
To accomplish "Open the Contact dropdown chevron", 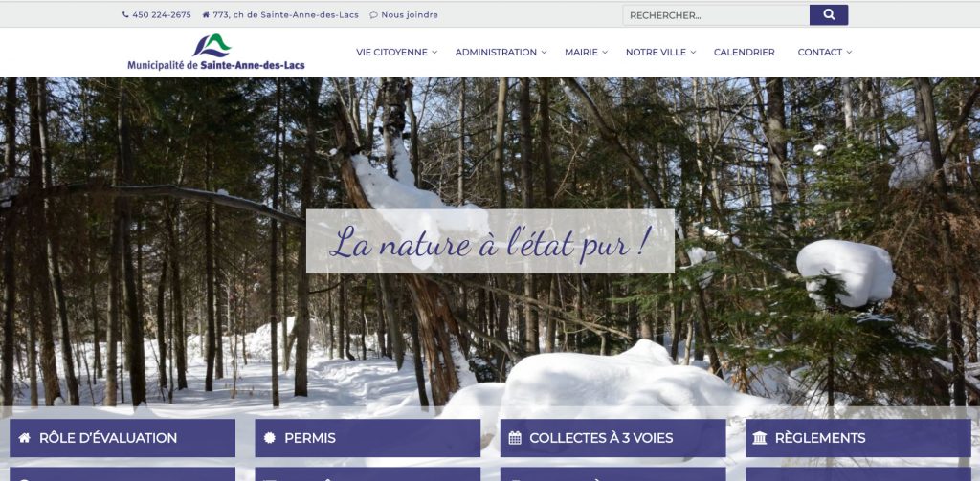I will pos(849,53).
